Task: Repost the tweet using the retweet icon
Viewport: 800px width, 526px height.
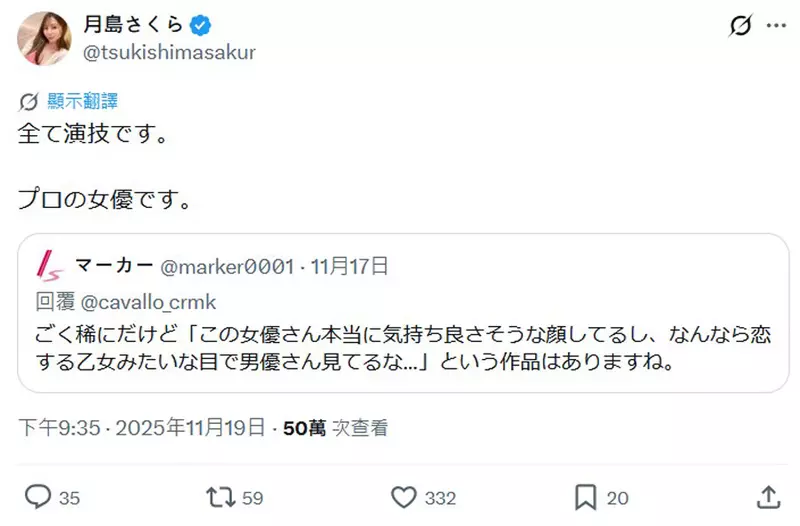Action: click(x=217, y=496)
